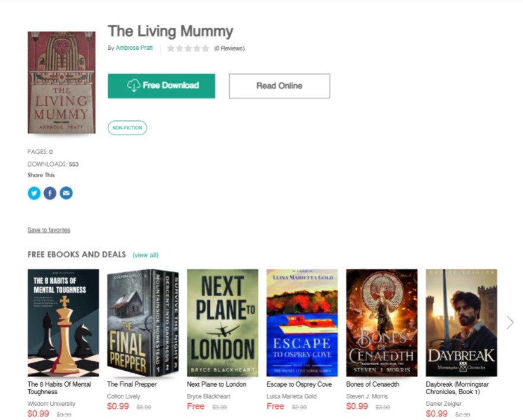Click the star rating bar
The image size is (523, 420).
tap(188, 49)
